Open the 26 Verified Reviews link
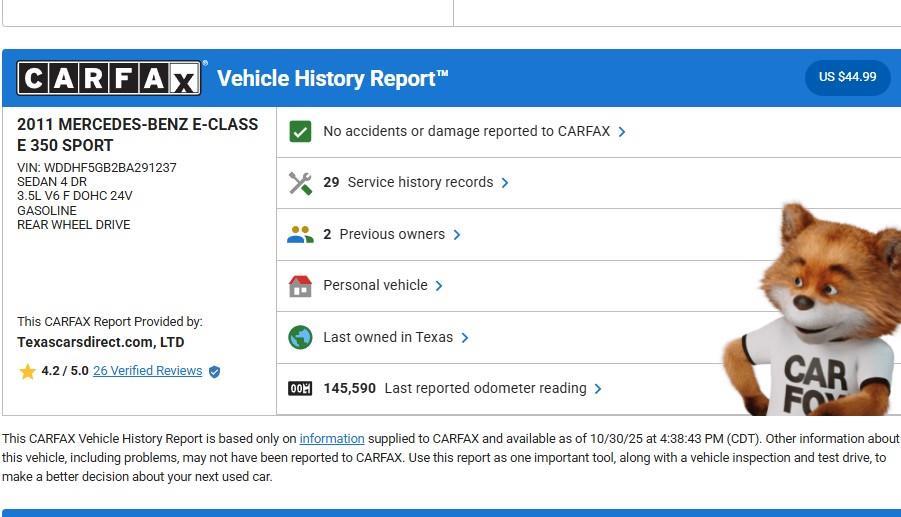The height and width of the screenshot is (517, 901). tap(147, 371)
